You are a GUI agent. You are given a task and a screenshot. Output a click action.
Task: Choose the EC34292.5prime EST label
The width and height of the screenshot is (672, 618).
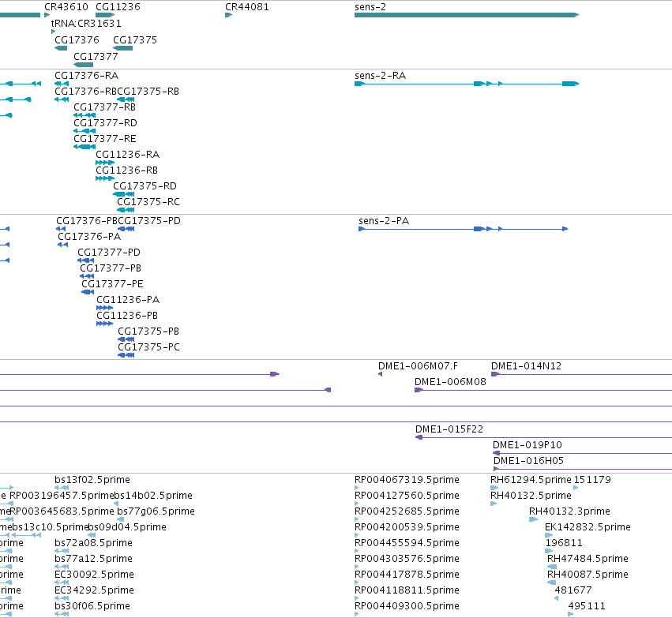[94, 590]
